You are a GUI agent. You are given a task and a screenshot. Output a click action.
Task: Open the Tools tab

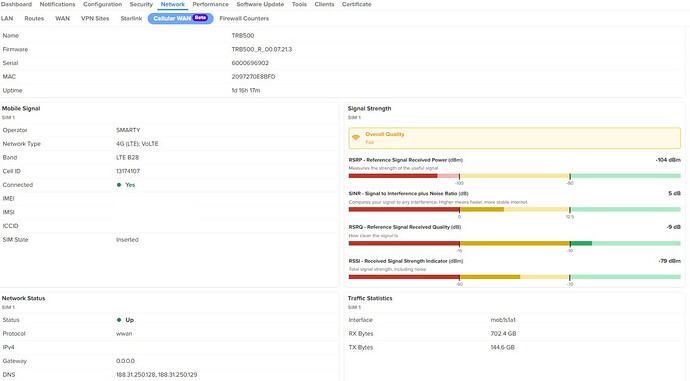point(299,4)
